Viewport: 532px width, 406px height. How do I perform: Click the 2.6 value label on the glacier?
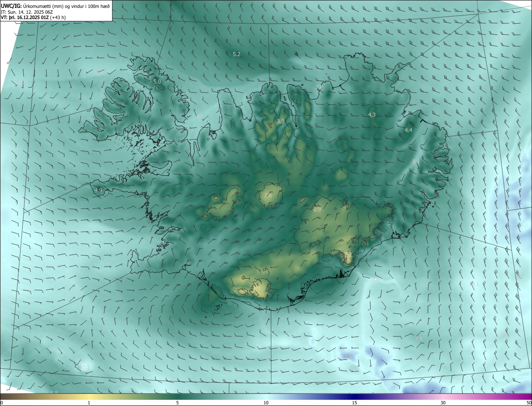268,196
